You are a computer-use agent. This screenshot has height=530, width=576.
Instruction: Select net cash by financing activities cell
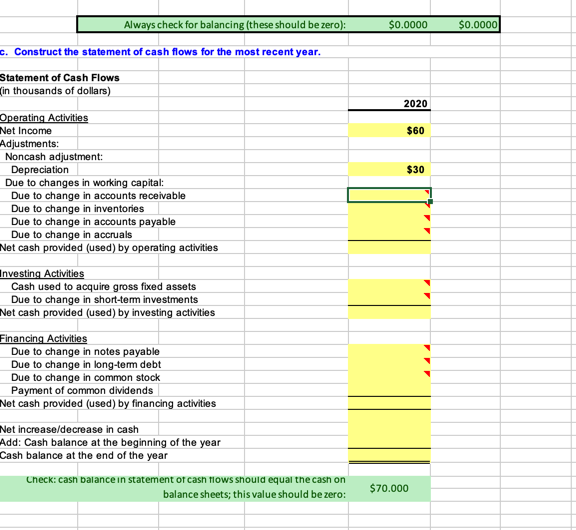point(389,403)
